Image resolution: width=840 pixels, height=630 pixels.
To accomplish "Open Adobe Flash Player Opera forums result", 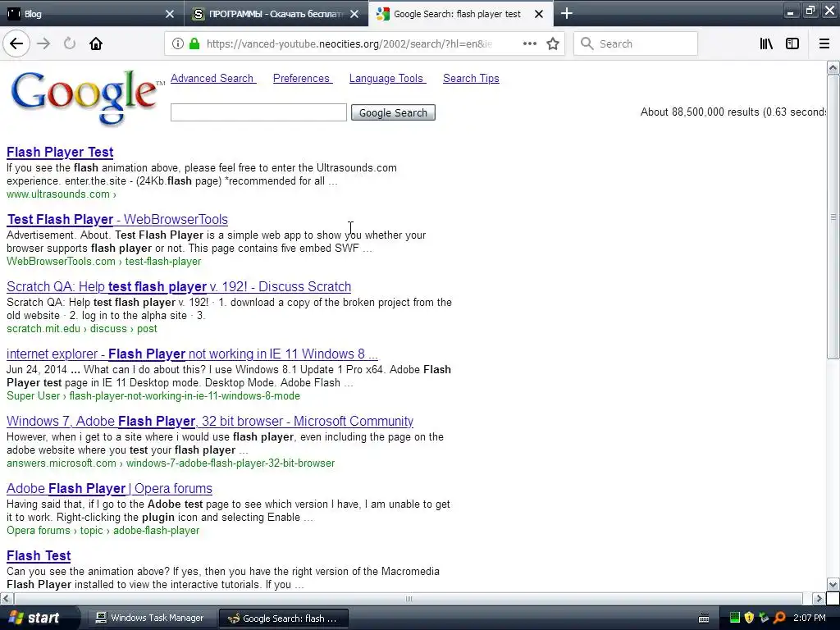I will 109,489.
